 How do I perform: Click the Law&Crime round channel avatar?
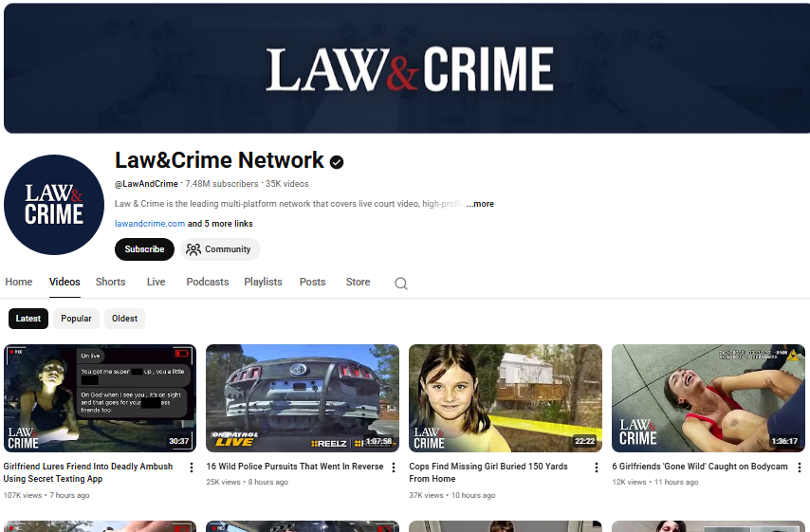pos(54,205)
